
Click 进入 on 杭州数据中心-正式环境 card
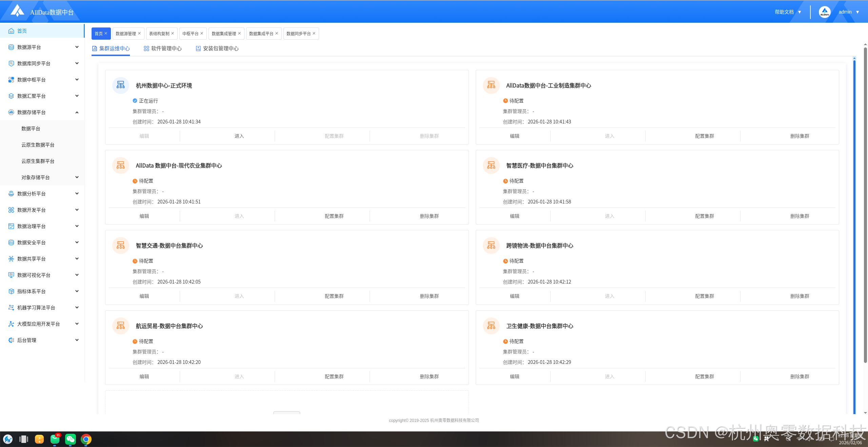click(239, 136)
